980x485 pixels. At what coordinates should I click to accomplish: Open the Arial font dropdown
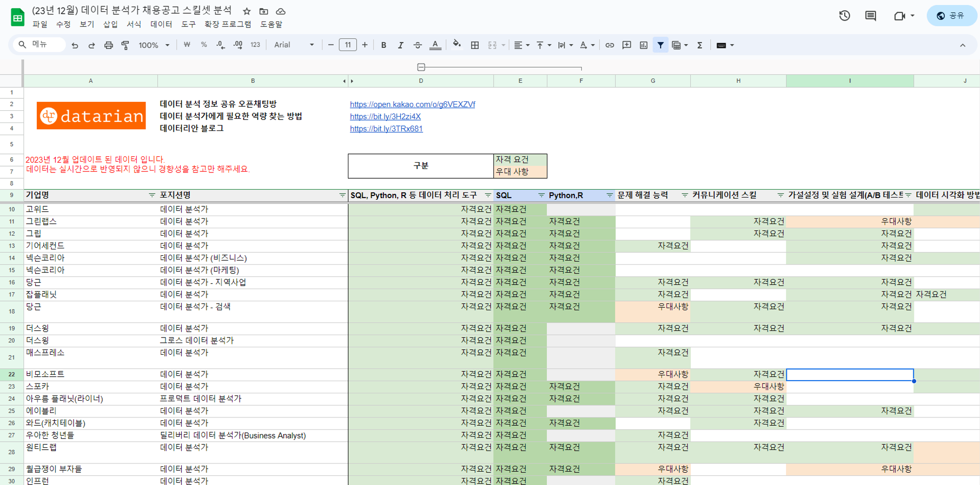[294, 45]
